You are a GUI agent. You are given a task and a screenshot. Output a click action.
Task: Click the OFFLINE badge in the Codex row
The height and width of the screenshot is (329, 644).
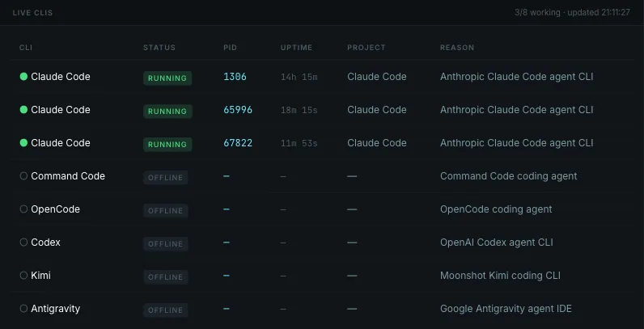[x=166, y=244]
